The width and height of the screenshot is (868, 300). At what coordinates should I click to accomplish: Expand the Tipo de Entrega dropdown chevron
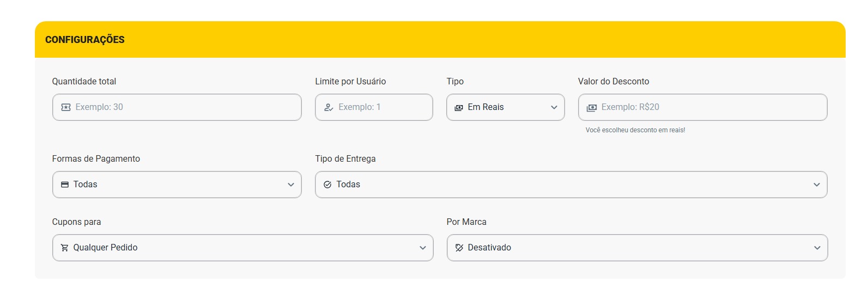click(817, 185)
